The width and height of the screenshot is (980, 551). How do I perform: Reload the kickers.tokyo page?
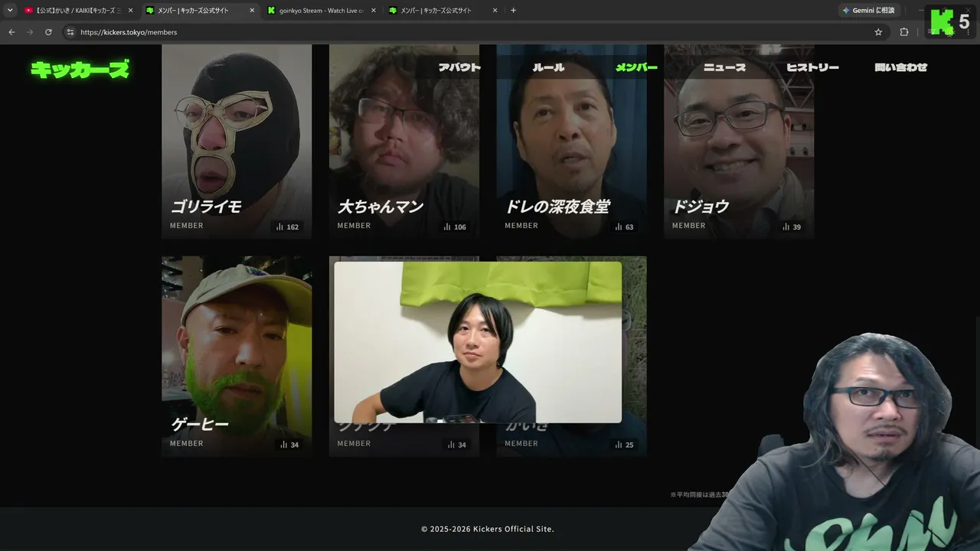48,32
